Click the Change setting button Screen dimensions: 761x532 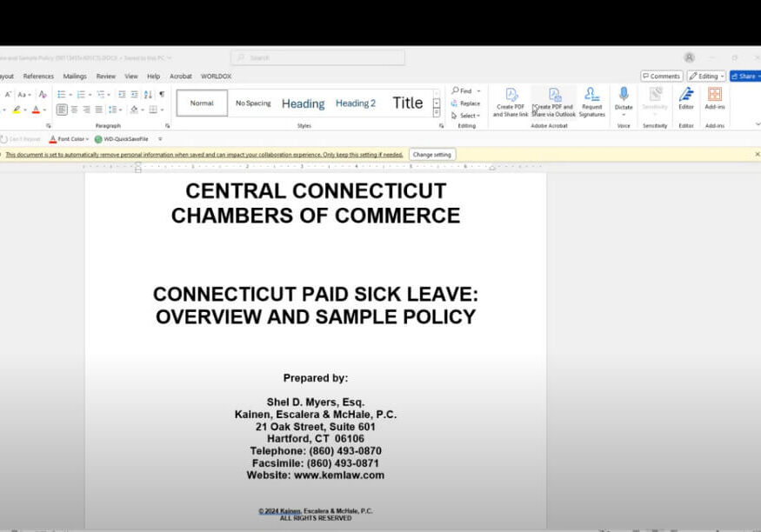432,155
